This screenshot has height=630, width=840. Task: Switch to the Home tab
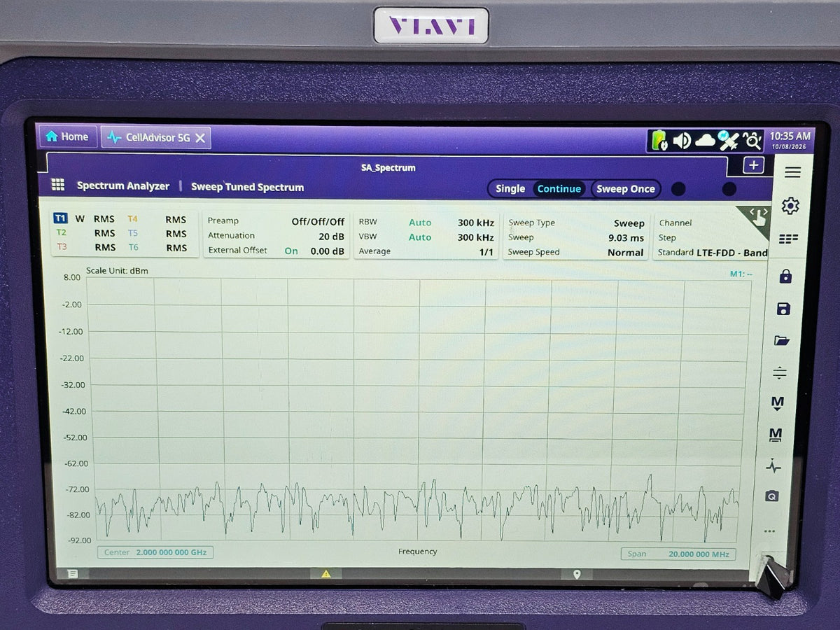click(x=67, y=136)
